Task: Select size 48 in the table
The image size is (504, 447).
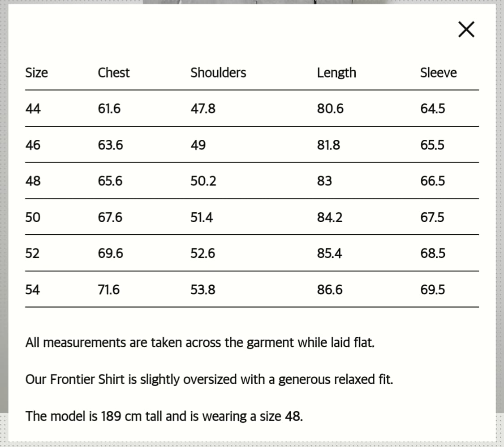Action: [33, 181]
